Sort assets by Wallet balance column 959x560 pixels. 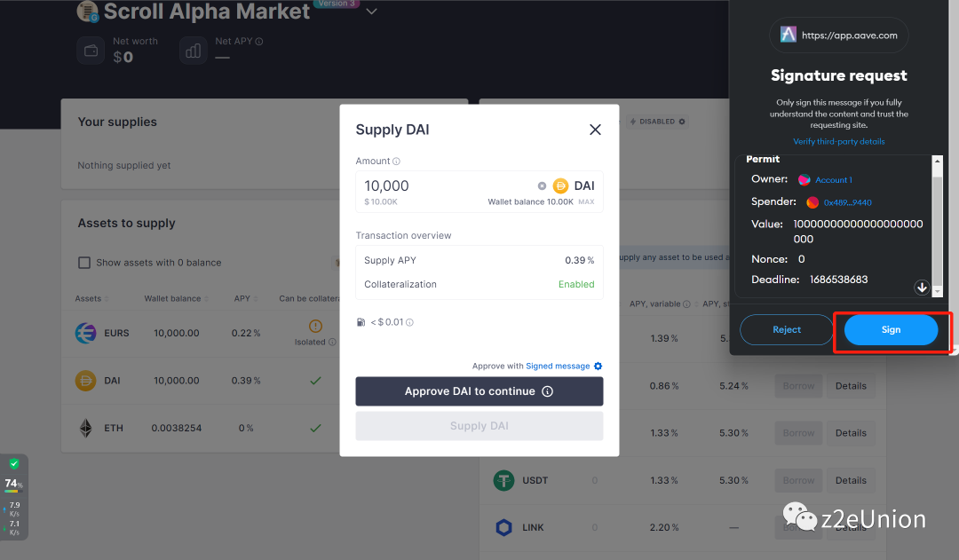coord(173,299)
